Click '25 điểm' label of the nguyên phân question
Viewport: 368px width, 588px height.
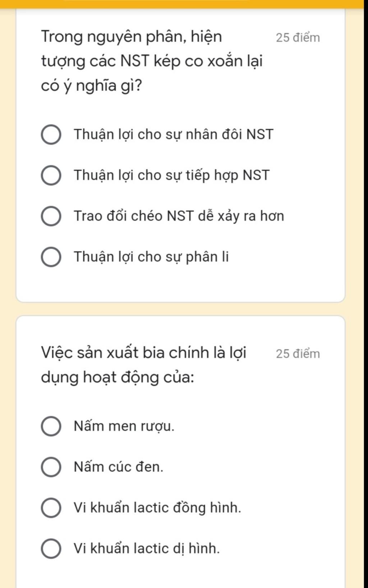[x=298, y=37]
